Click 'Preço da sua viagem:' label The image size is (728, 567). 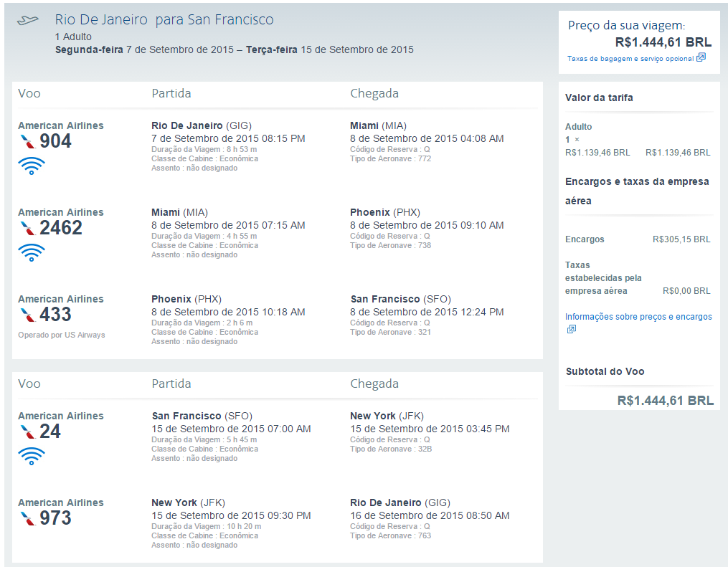626,26
